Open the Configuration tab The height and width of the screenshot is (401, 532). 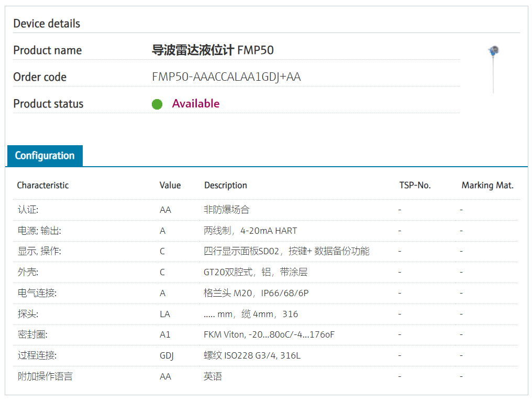tap(45, 156)
